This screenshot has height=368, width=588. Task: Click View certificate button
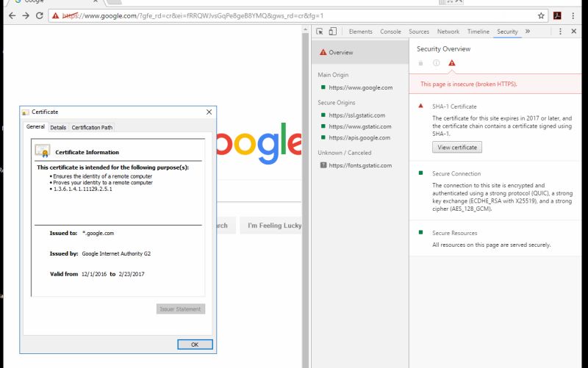(457, 148)
